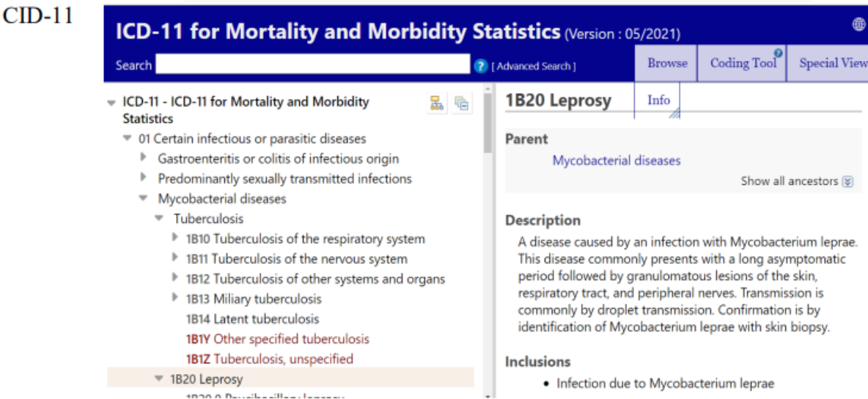Click the collapse-all icon above the tree
The width and height of the screenshot is (868, 399).
[461, 104]
